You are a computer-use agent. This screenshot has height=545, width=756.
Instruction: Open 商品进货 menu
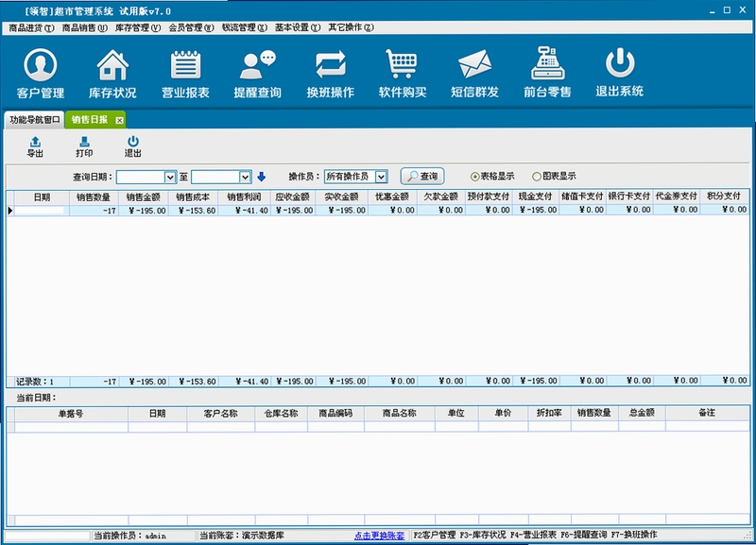tap(31, 28)
